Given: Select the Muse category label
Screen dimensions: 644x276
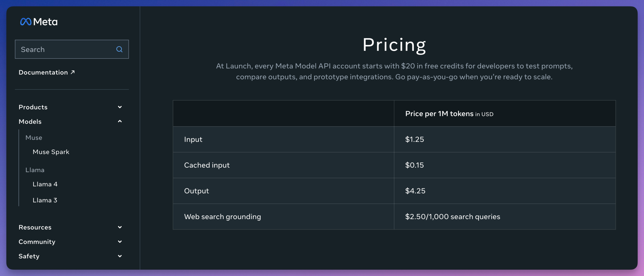Looking at the screenshot, I should click(x=34, y=138).
